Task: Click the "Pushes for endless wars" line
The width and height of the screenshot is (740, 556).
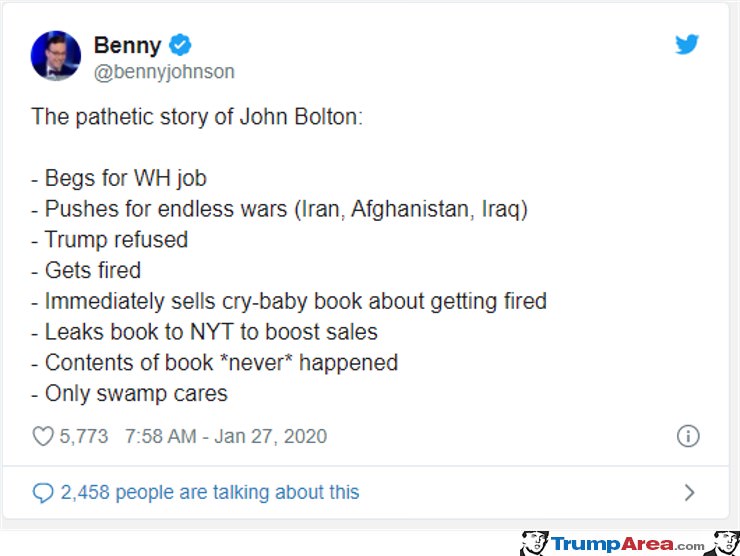Action: click(x=279, y=209)
